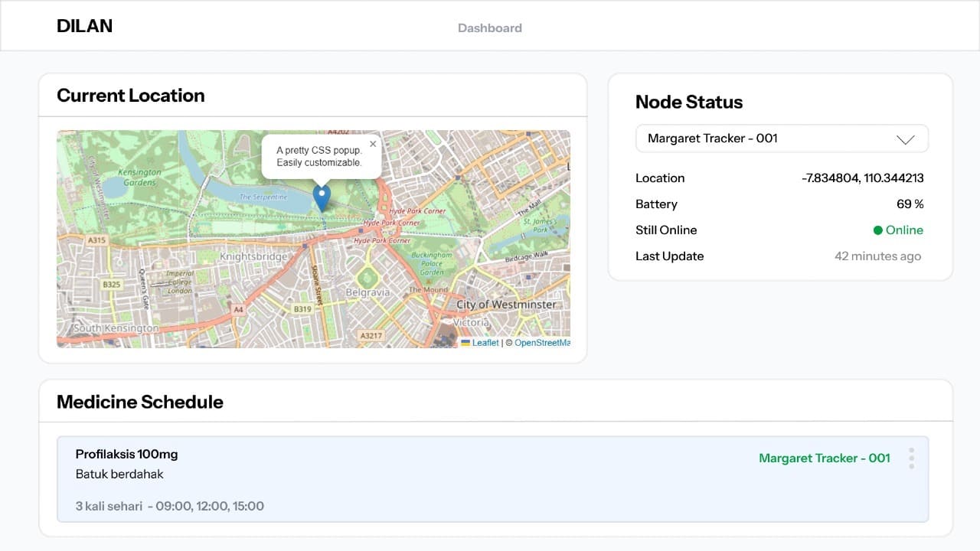Open the OpenStreetMap attribution link
Viewport: 980px width, 551px height.
(542, 343)
